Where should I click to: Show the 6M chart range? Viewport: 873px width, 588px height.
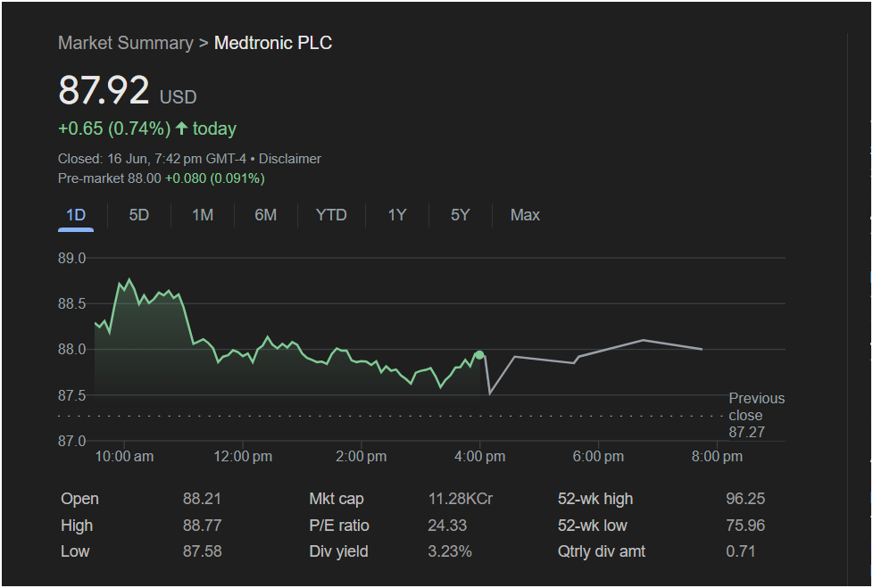pyautogui.click(x=266, y=215)
